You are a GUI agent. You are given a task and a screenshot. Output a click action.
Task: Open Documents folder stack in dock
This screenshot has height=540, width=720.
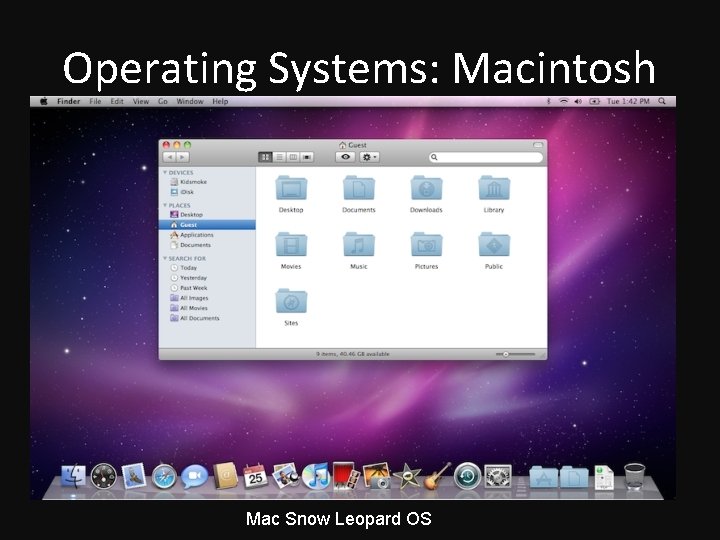pos(574,477)
